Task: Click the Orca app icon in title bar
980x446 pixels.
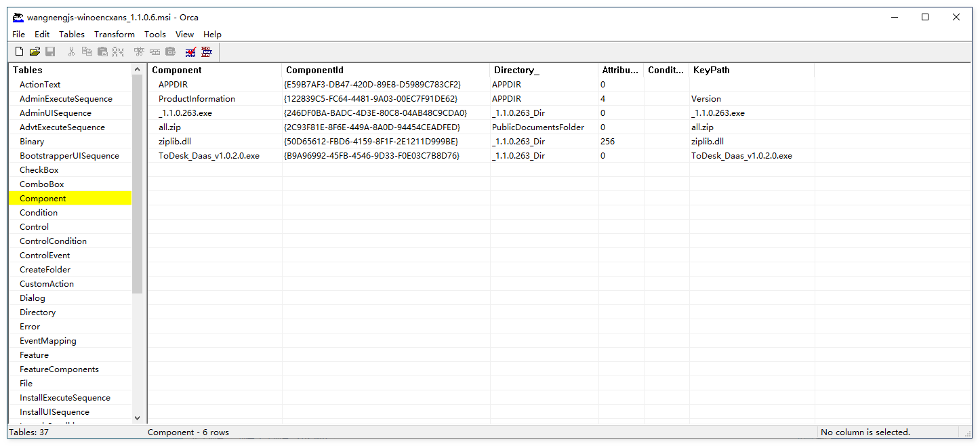Action: (18, 18)
